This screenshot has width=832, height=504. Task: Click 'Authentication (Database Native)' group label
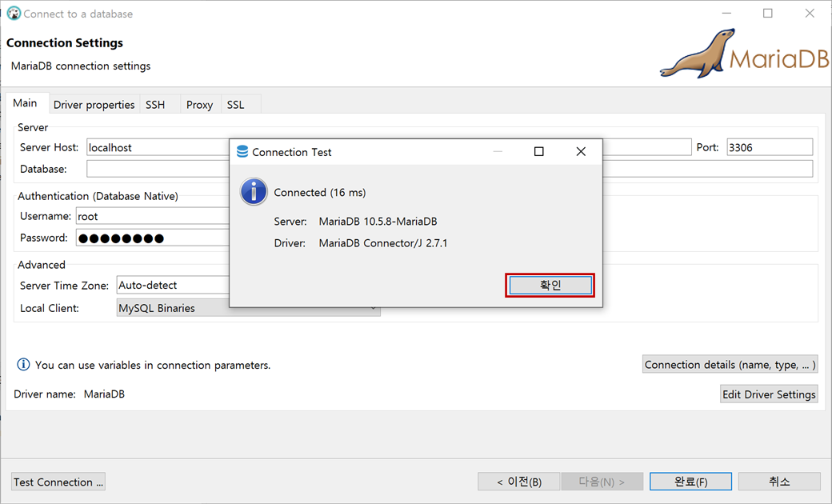pyautogui.click(x=98, y=196)
